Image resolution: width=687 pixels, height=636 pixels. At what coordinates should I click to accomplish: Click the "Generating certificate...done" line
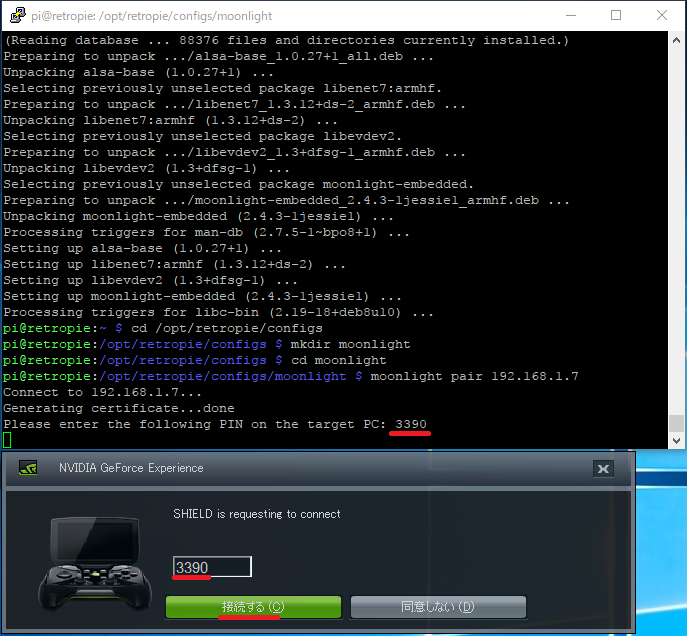pyautogui.click(x=119, y=408)
